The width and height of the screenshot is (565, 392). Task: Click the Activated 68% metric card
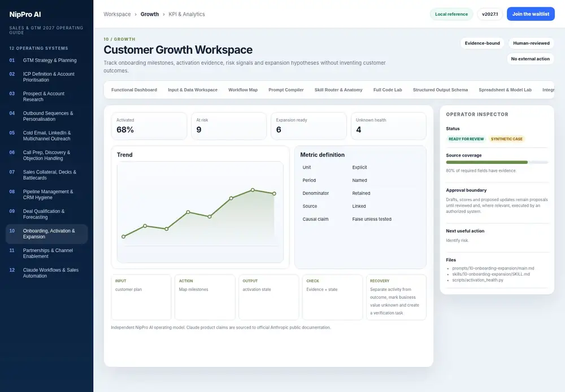[149, 126]
